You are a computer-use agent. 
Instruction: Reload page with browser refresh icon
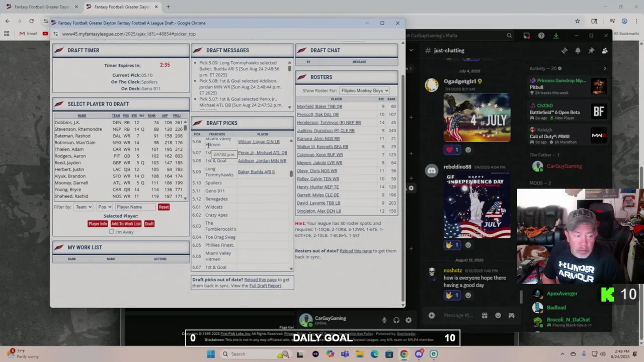[x=31, y=21]
